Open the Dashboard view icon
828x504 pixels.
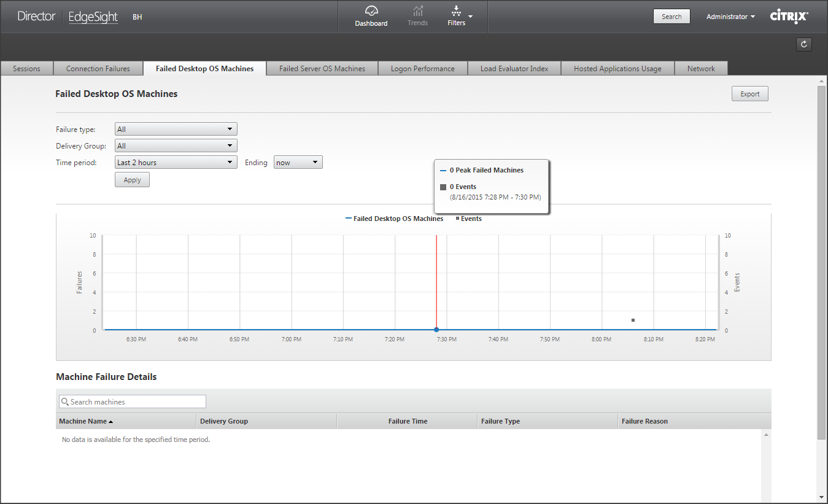coord(371,12)
